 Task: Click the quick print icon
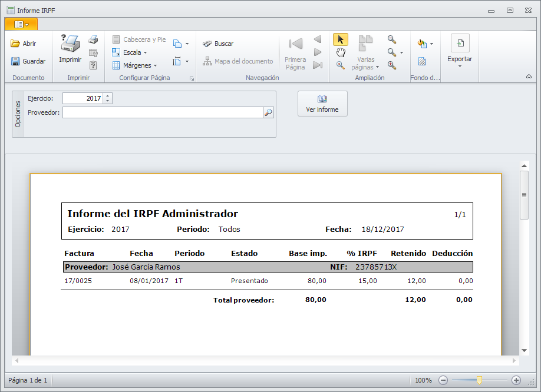(x=93, y=39)
